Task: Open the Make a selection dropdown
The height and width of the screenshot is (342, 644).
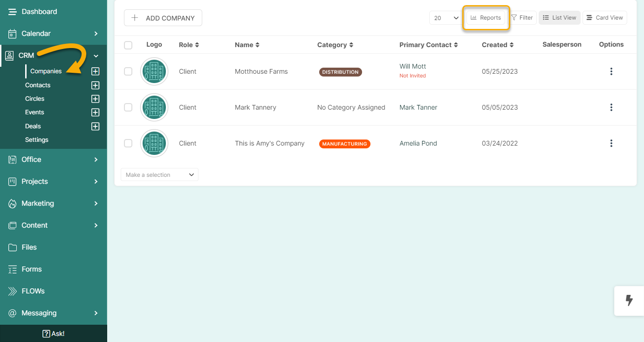Action: coord(159,174)
